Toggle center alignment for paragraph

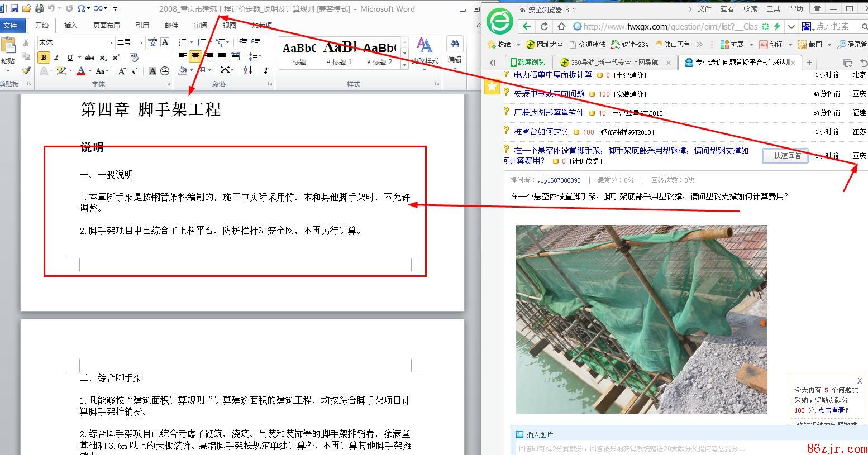pyautogui.click(x=195, y=56)
